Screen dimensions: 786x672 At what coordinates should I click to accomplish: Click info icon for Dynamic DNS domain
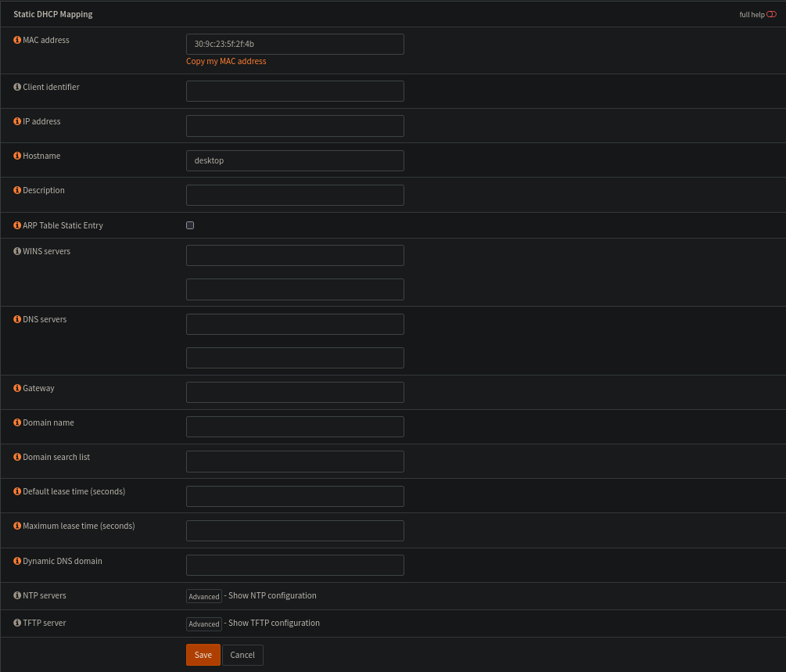click(17, 561)
